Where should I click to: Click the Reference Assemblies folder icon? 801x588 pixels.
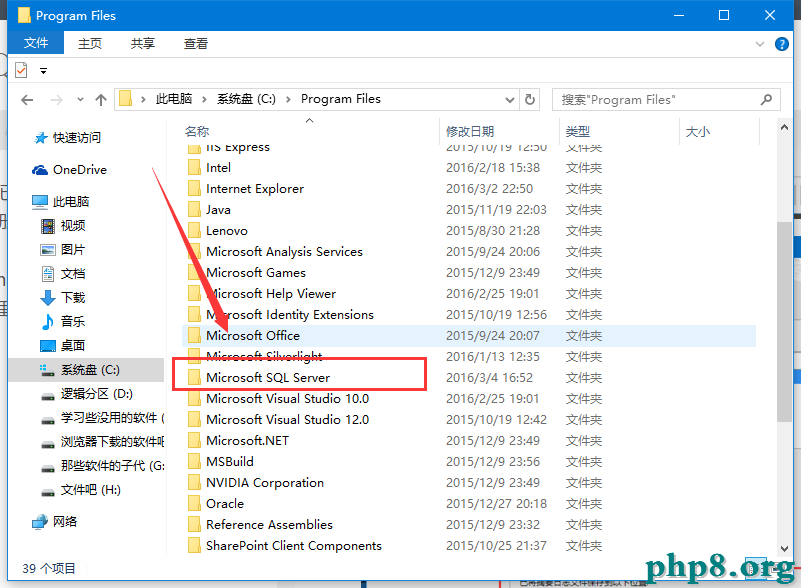[194, 524]
